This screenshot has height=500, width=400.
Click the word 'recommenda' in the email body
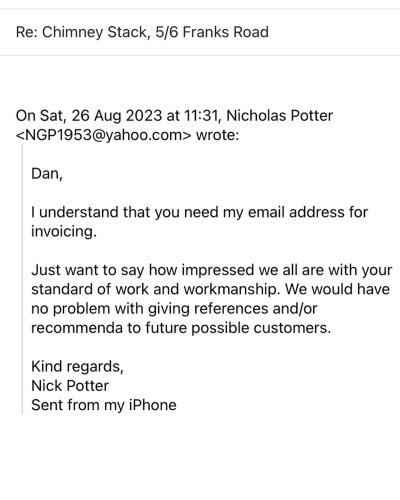[x=77, y=328]
